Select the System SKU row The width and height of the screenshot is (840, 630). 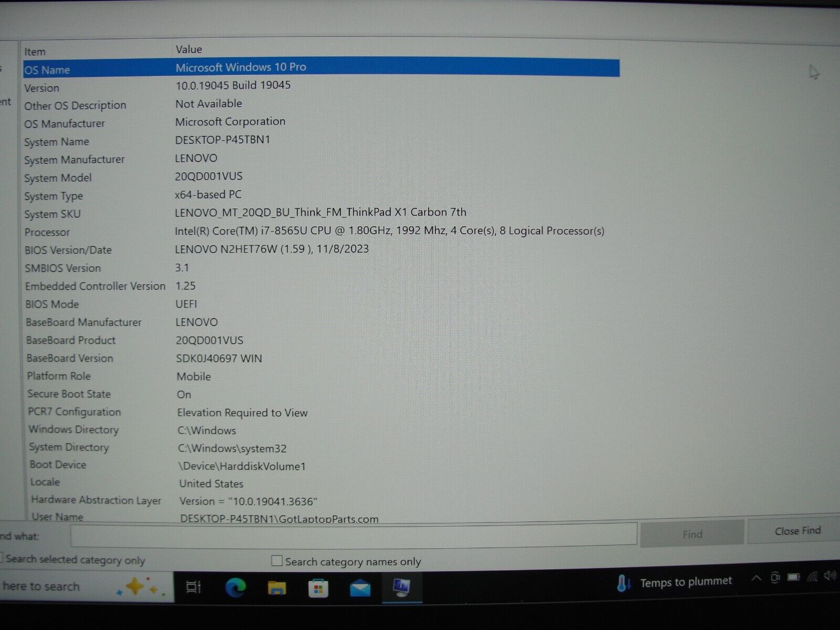tap(52, 214)
